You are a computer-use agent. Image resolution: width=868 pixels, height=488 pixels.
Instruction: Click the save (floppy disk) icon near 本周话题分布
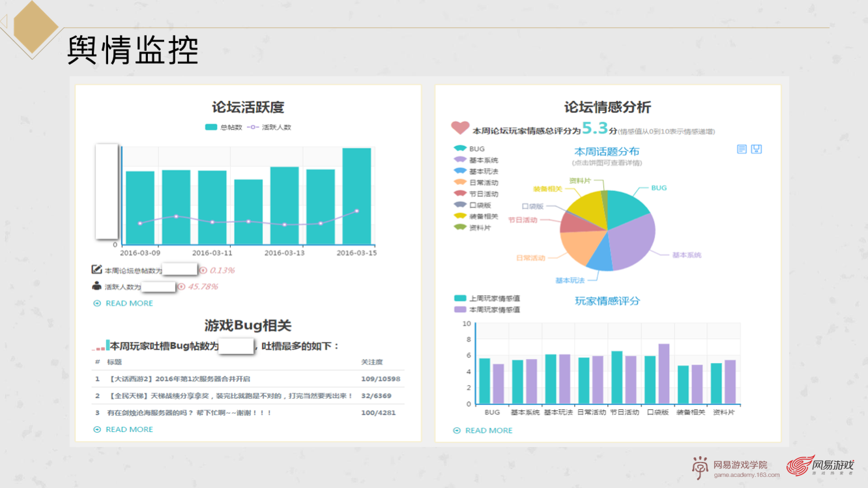pos(756,149)
